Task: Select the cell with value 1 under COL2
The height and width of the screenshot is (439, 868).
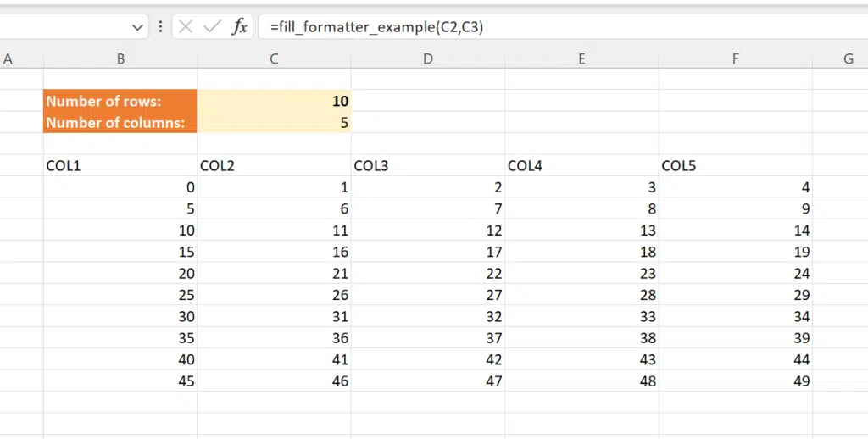Action: pos(274,187)
